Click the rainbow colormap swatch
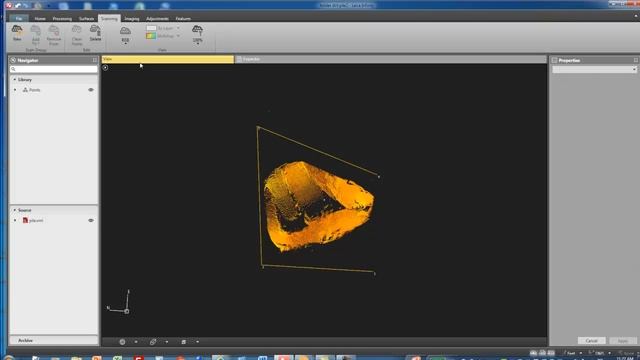 [151, 36]
